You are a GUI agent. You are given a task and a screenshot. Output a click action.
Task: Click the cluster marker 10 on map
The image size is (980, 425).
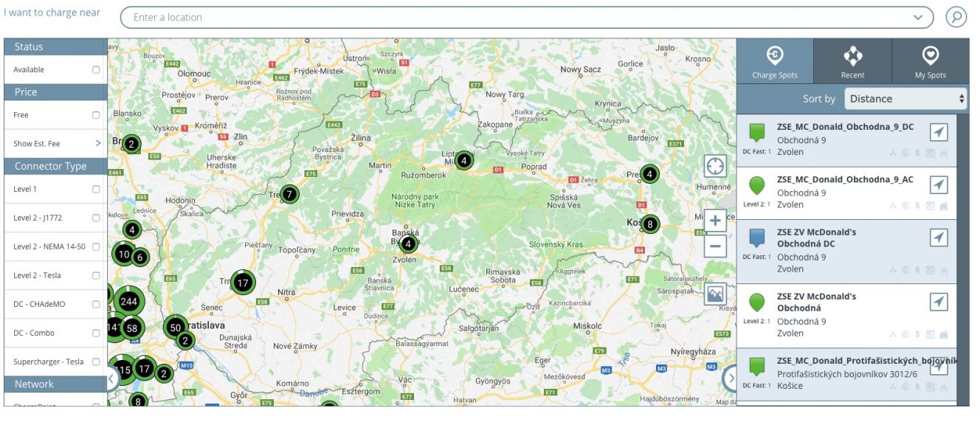[123, 254]
